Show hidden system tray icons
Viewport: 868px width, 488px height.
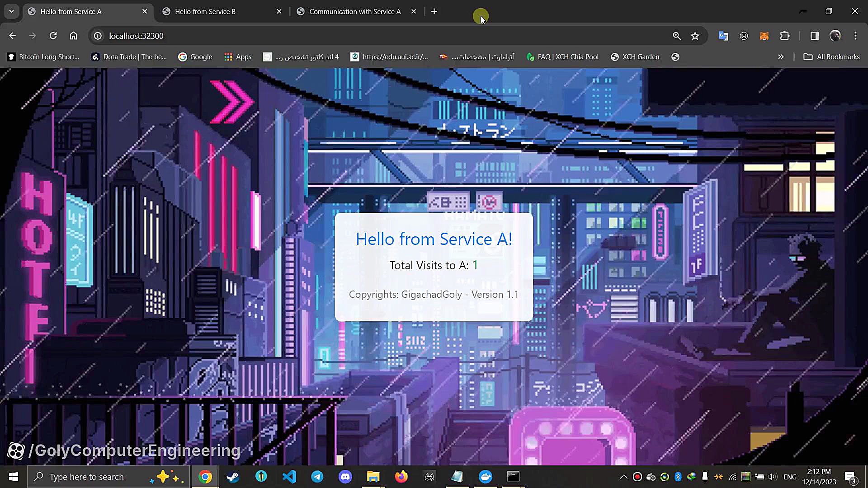(x=623, y=477)
